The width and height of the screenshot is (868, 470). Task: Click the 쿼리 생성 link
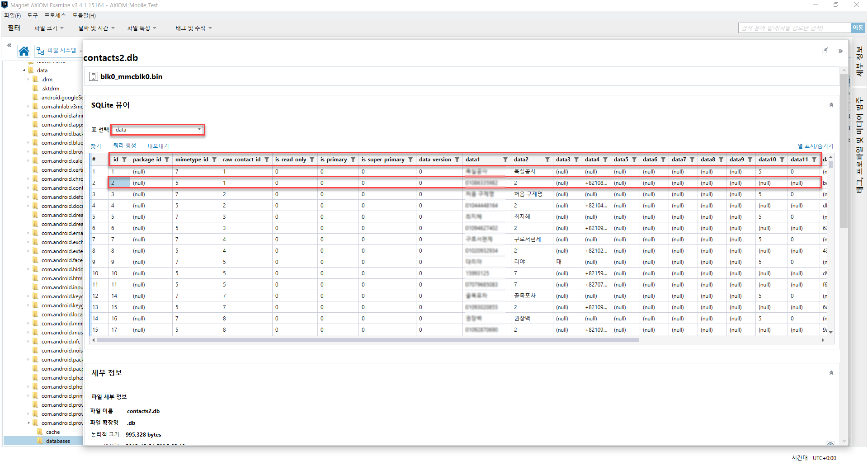tap(124, 146)
